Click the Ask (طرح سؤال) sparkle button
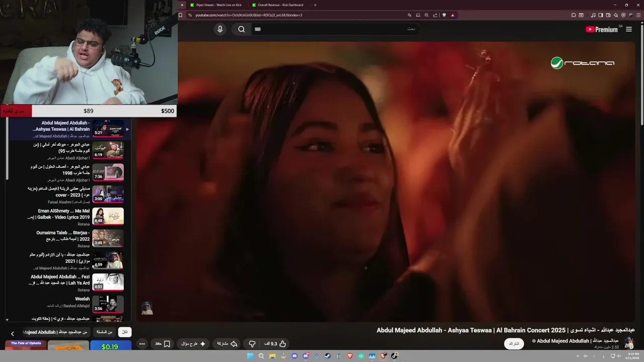 194,344
